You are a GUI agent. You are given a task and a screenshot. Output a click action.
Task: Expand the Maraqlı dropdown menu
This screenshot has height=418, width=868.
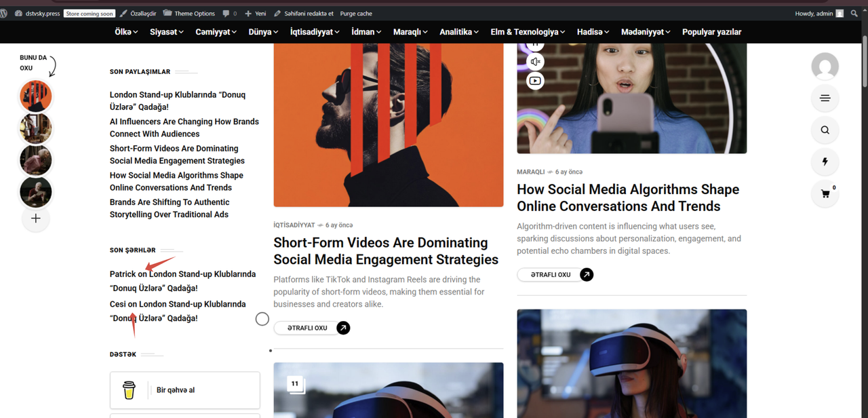tap(410, 32)
